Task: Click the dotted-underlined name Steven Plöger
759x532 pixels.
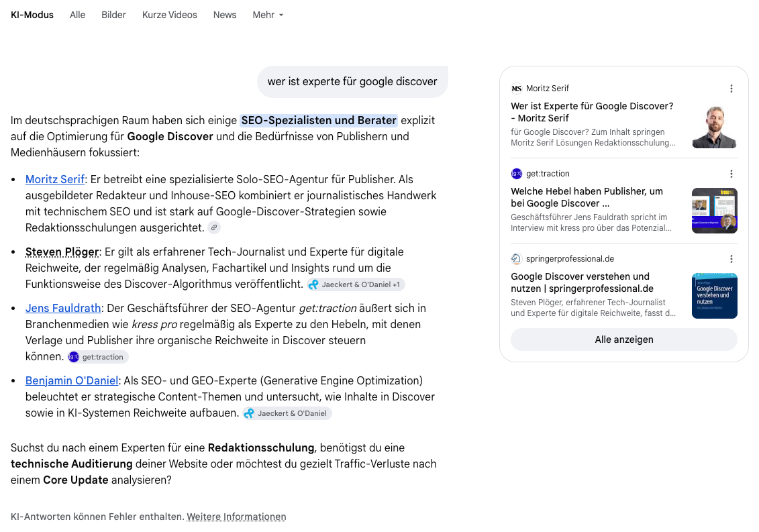Action: click(x=62, y=252)
